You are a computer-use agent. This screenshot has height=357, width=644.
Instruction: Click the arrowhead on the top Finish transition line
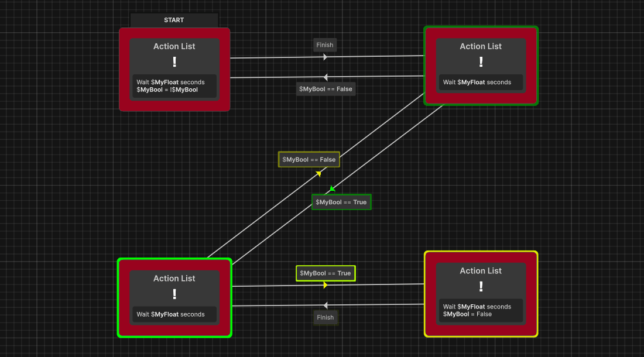(325, 56)
